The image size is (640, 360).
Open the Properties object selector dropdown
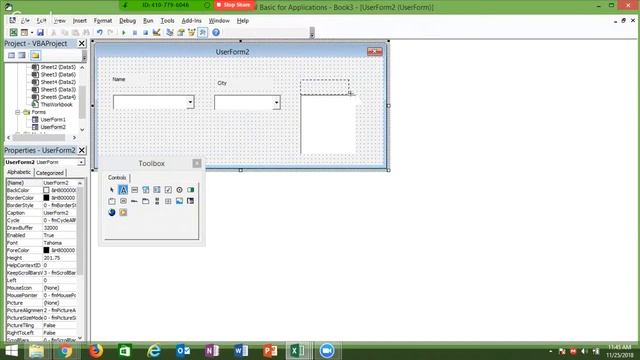point(81,162)
